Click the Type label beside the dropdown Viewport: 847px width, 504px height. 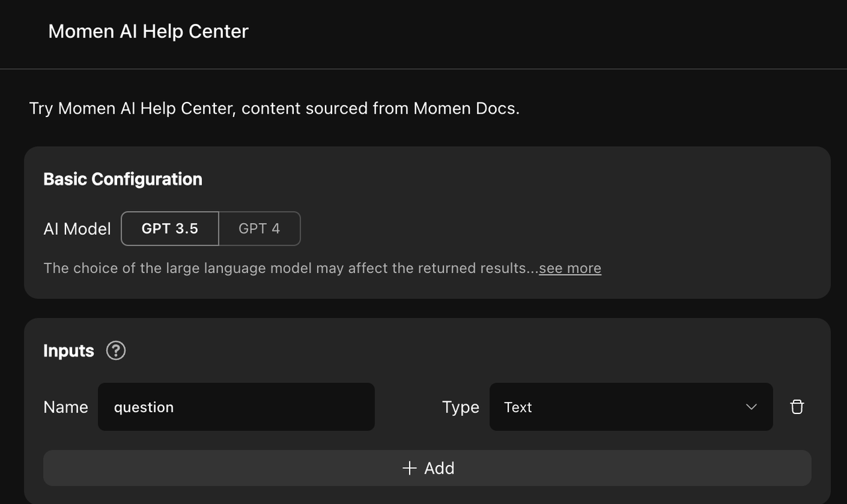click(461, 407)
